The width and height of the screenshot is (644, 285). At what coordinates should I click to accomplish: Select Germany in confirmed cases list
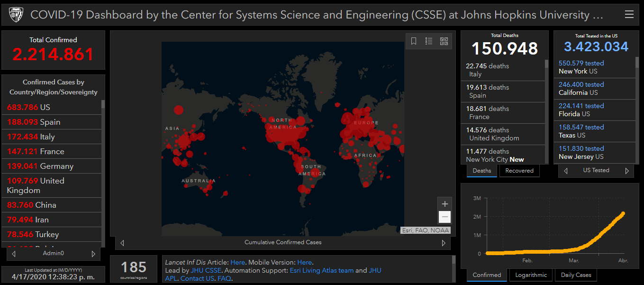(x=52, y=166)
